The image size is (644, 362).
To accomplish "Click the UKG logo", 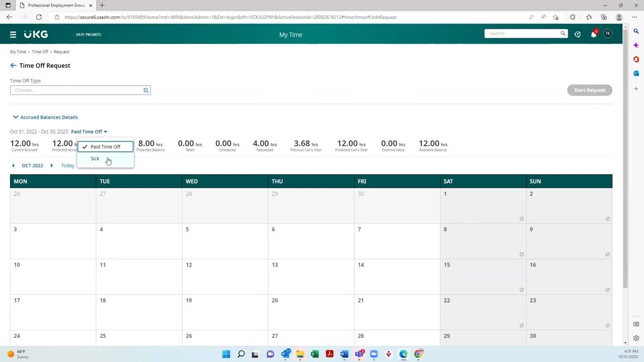I will tap(36, 34).
